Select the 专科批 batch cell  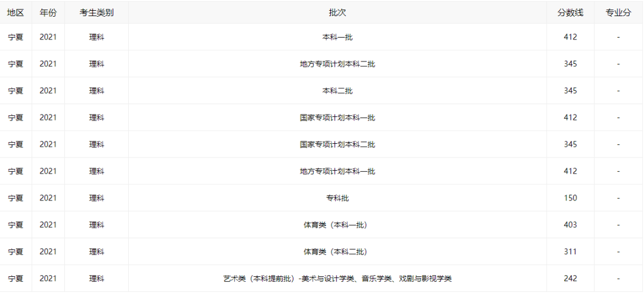338,198
